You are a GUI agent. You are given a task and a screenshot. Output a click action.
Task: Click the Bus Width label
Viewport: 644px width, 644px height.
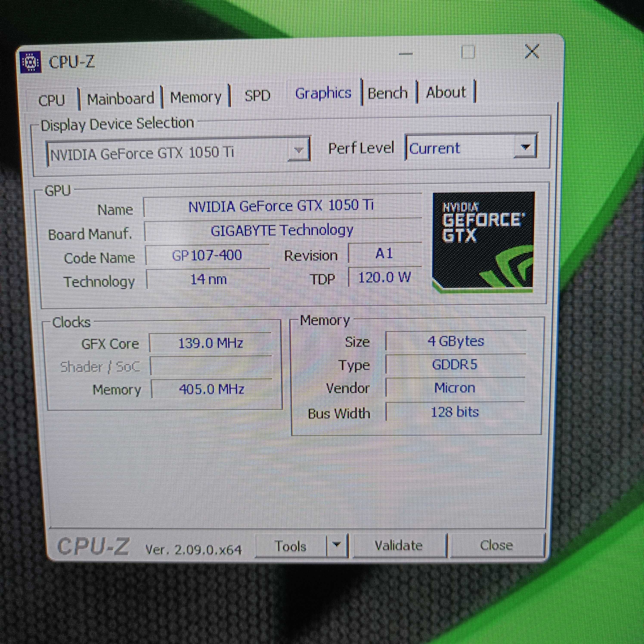[339, 414]
